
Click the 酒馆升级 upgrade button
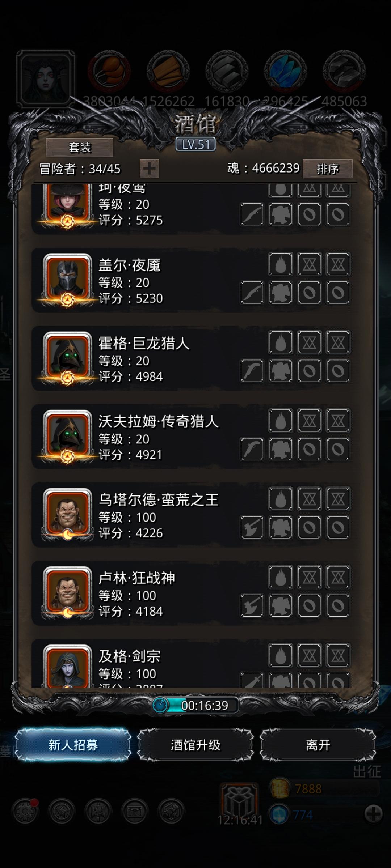(x=195, y=745)
